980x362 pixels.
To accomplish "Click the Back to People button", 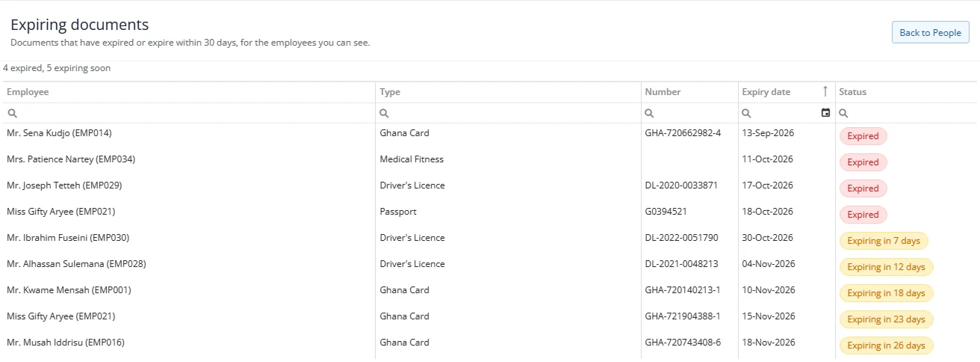I will coord(931,32).
